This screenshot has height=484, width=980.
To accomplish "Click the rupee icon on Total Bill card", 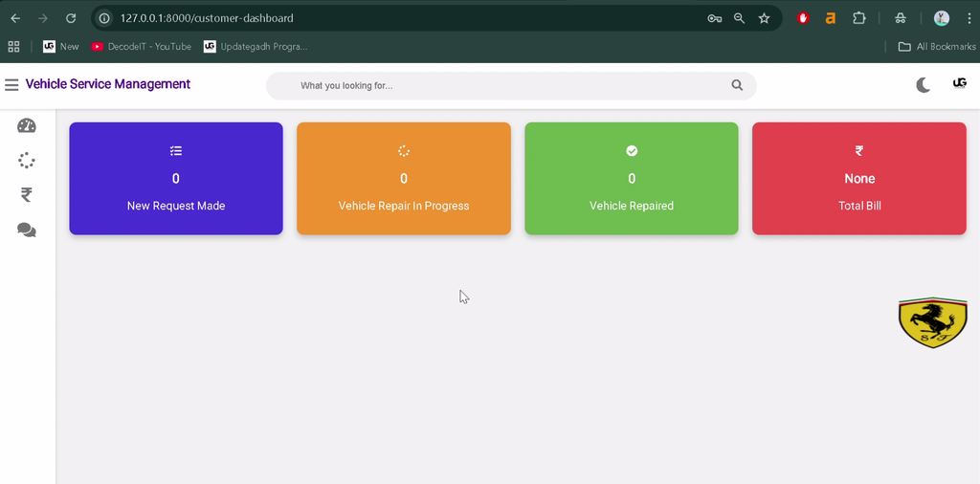I will [x=859, y=150].
